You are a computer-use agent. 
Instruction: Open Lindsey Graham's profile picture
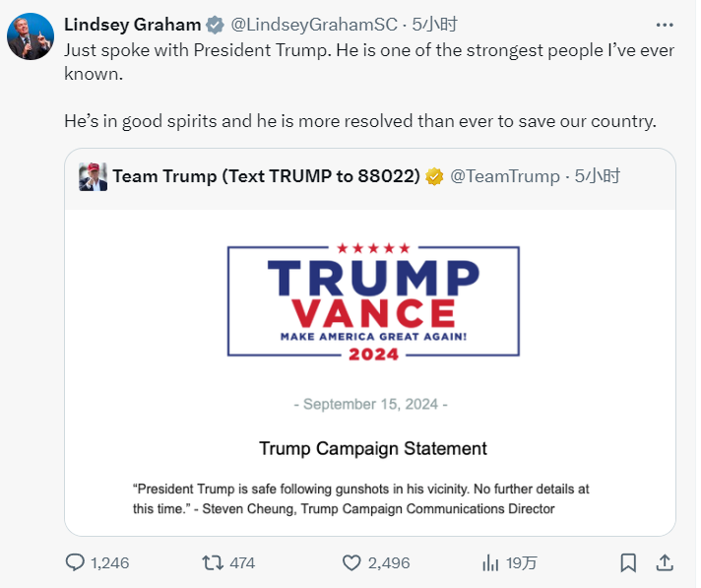(30, 36)
